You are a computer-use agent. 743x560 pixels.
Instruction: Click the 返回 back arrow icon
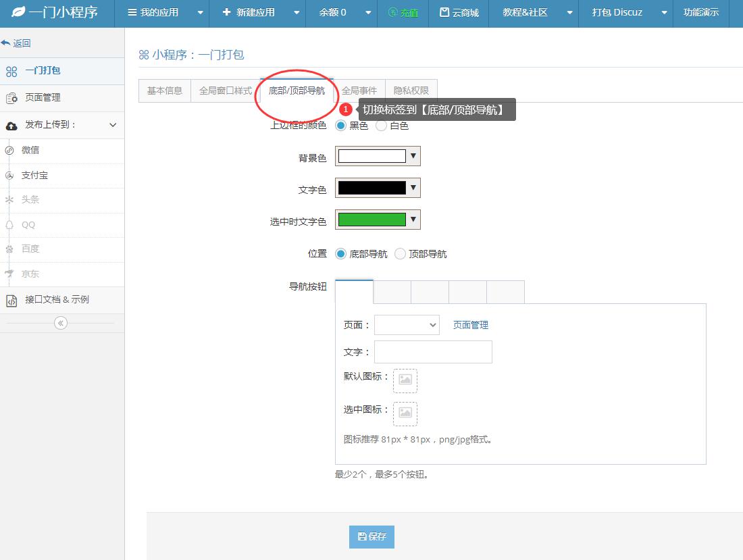click(5, 43)
